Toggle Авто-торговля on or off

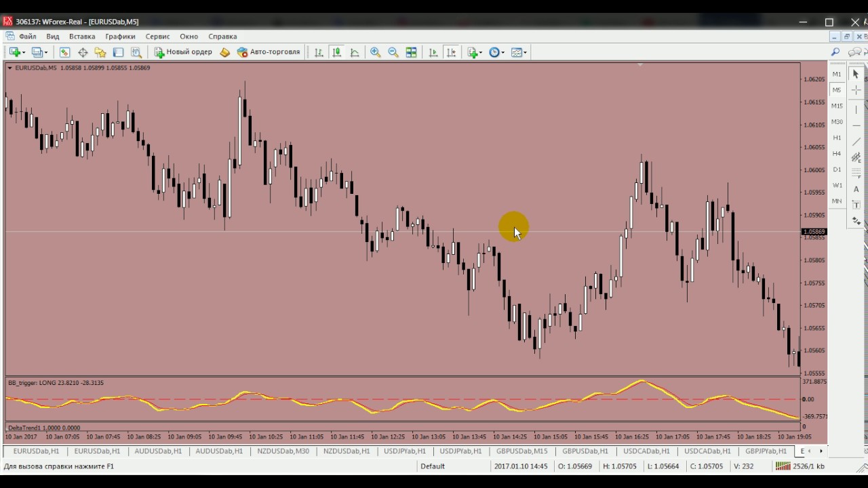(x=269, y=52)
